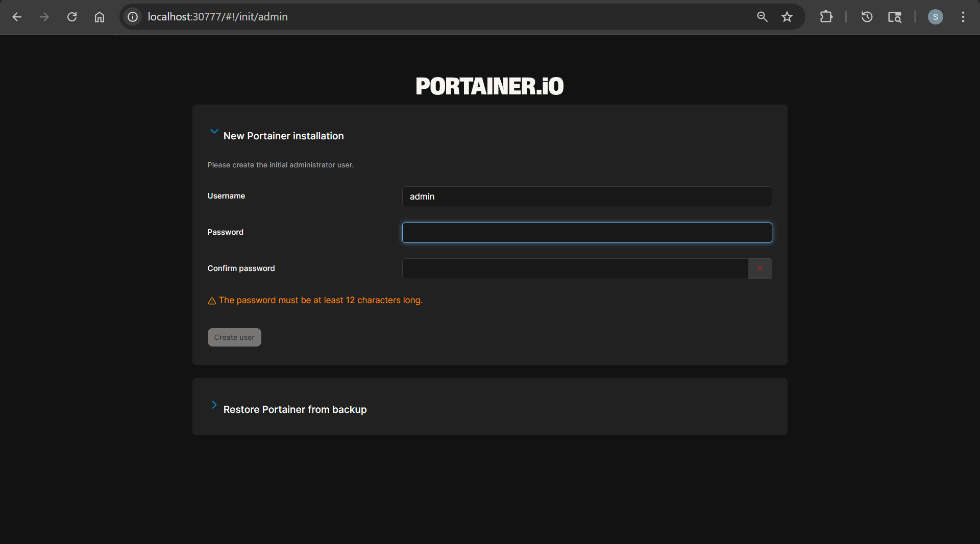The height and width of the screenshot is (544, 980).
Task: Click the 12 characters password warning text
Action: click(321, 300)
